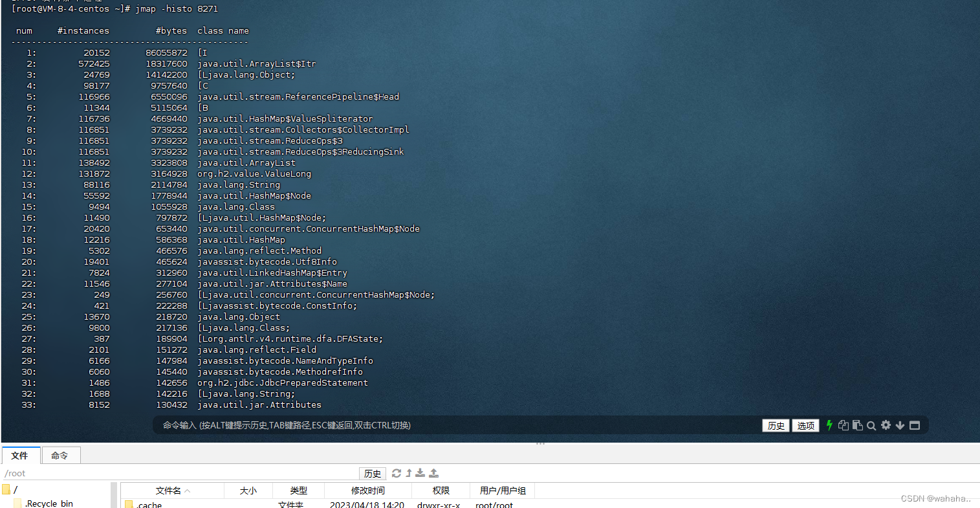Image resolution: width=980 pixels, height=508 pixels.
Task: Open terminal search with the magnifier icon
Action: tap(871, 425)
